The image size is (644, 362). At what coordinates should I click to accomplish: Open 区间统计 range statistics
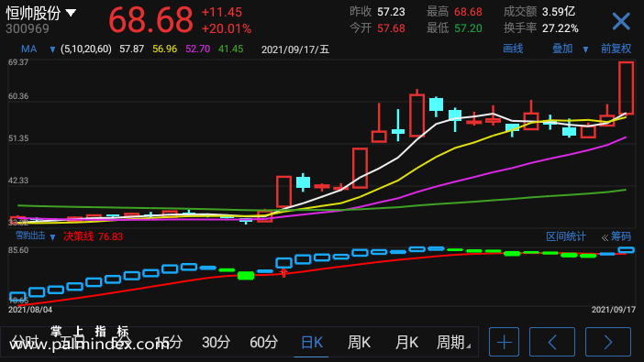[x=565, y=236]
